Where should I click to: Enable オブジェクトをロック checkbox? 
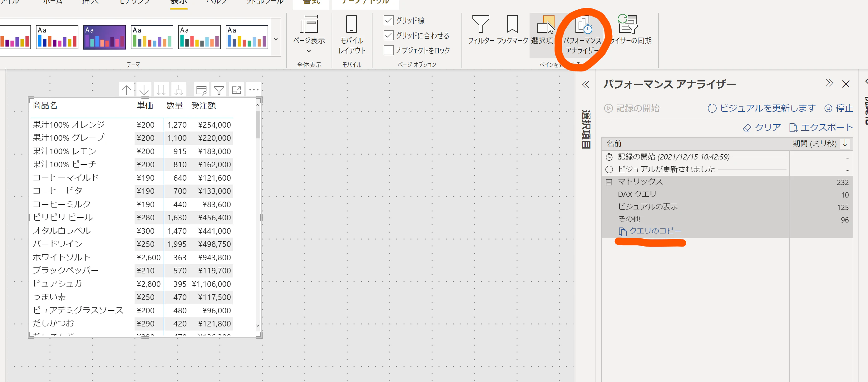[388, 51]
